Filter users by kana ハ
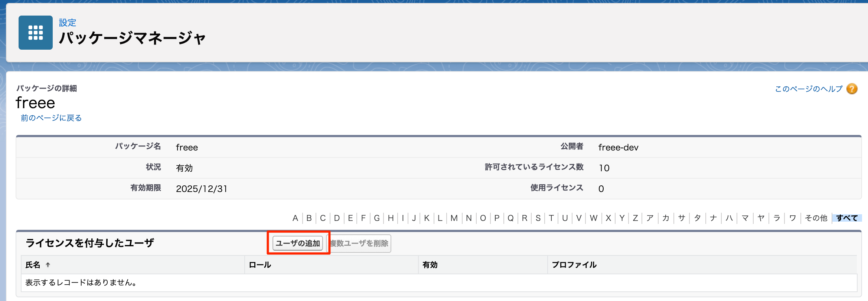The height and width of the screenshot is (301, 868). click(729, 218)
